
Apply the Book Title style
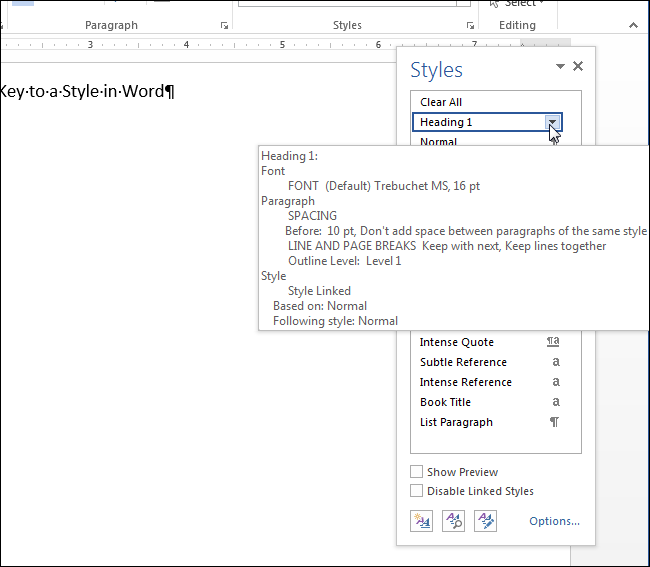(x=445, y=402)
